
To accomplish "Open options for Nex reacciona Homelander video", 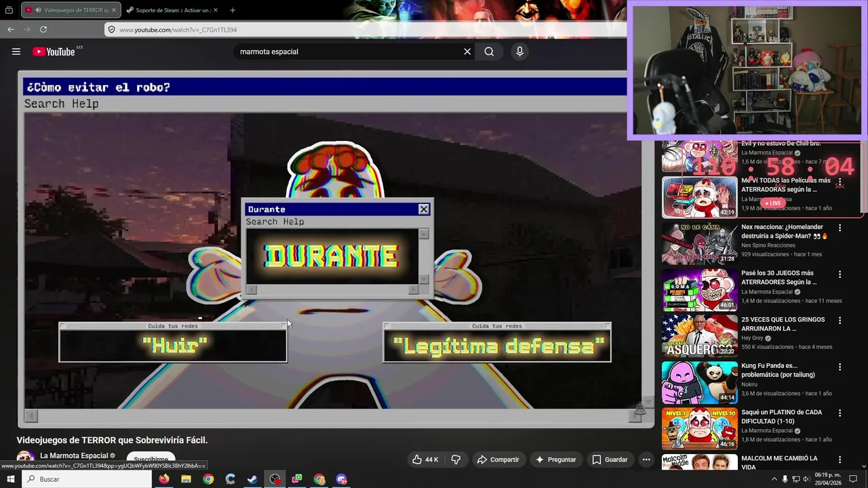I will (x=840, y=228).
